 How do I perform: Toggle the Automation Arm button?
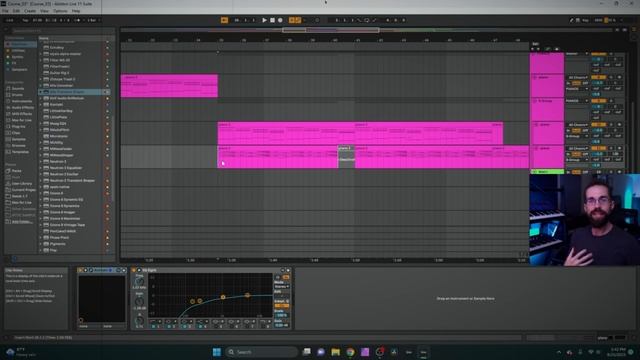tap(298, 20)
